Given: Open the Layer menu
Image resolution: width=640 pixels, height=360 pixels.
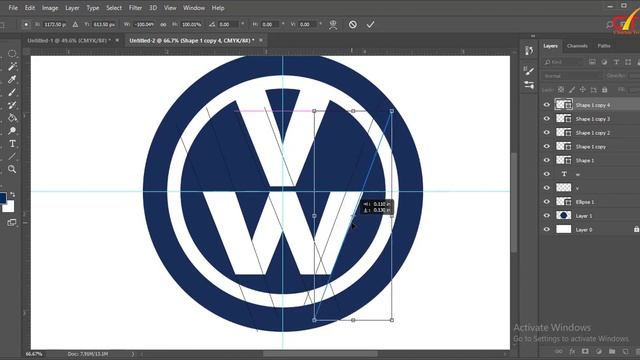Looking at the screenshot, I should point(72,8).
